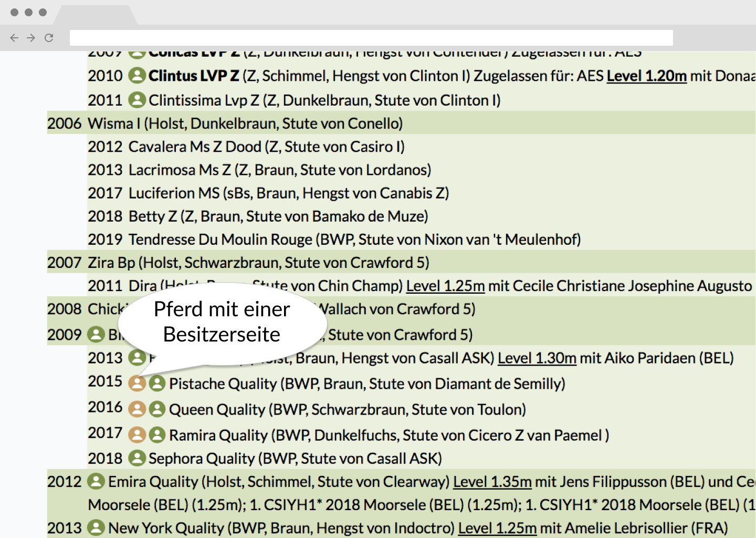Open owner icon beside Emira Quality
This screenshot has width=756, height=538.
coord(96,481)
